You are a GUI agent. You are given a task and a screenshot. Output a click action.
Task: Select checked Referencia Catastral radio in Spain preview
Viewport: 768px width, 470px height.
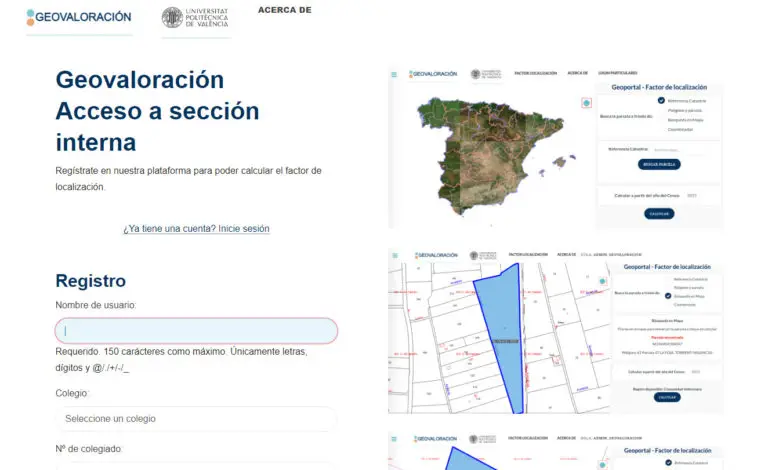pyautogui.click(x=661, y=101)
